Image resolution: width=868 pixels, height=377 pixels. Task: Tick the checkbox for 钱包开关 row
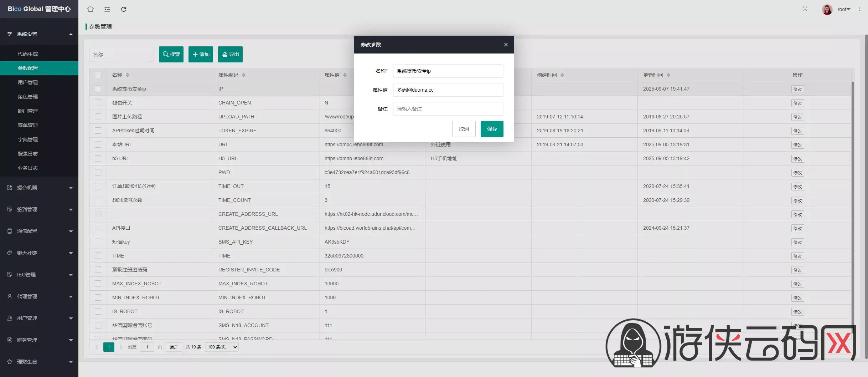98,103
